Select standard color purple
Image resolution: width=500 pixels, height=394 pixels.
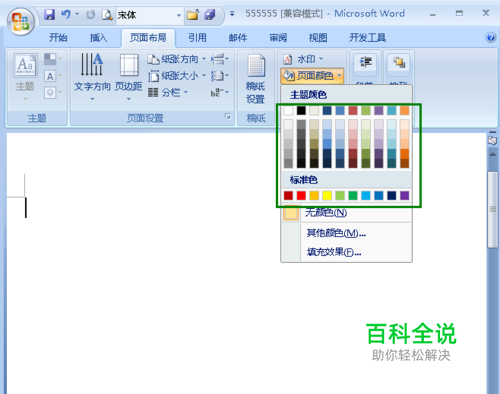pyautogui.click(x=405, y=195)
